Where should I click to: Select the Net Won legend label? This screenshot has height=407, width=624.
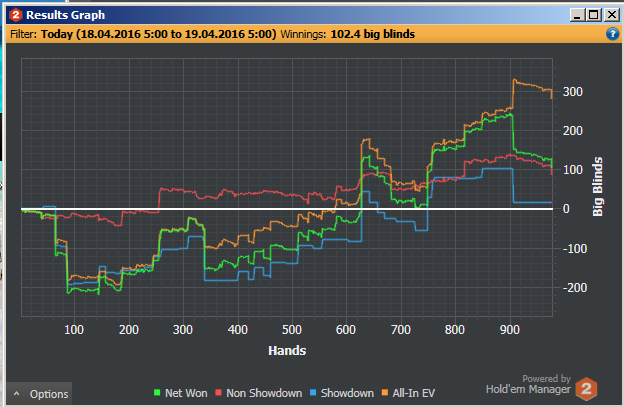point(186,393)
